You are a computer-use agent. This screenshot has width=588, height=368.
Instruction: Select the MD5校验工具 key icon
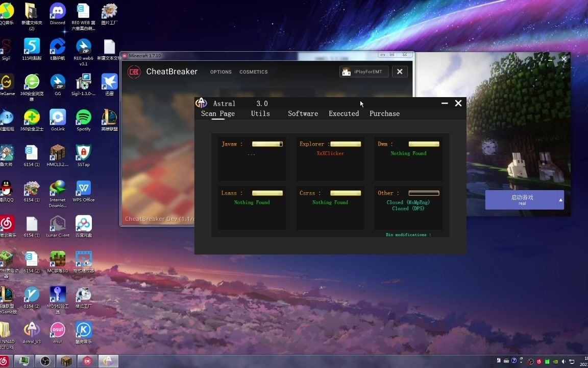tap(57, 300)
